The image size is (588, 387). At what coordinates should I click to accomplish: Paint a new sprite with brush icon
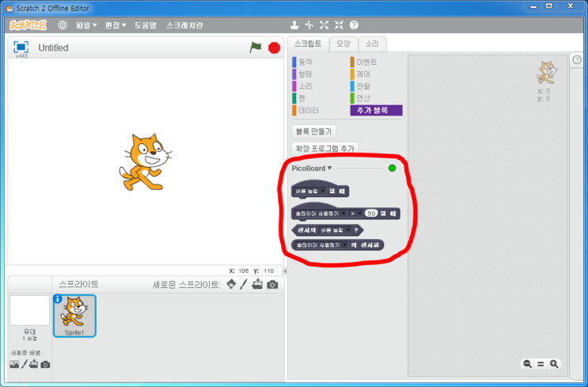(244, 284)
